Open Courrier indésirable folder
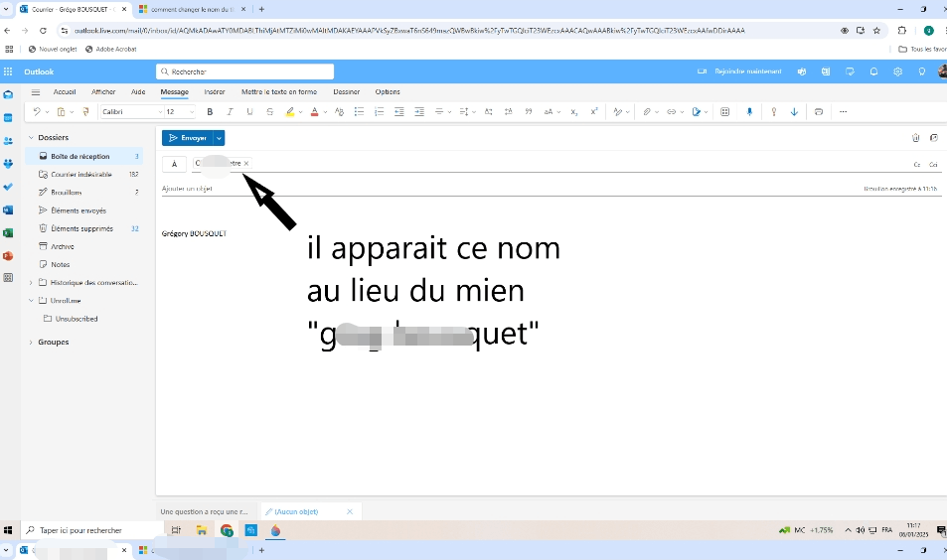Screen dimensions: 947x560 point(83,175)
